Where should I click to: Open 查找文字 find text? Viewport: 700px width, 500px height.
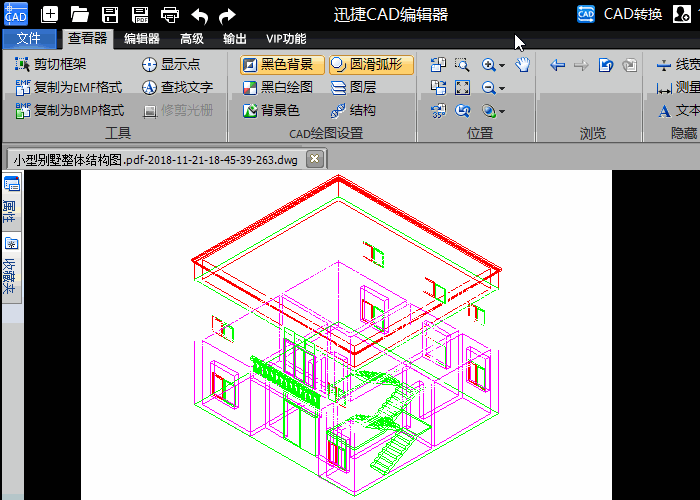pos(177,88)
